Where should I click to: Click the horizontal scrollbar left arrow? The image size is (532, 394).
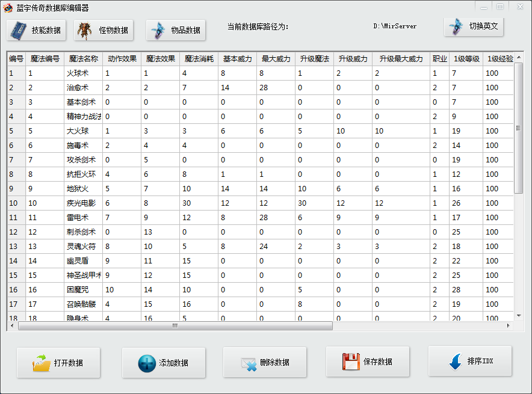pos(12,325)
